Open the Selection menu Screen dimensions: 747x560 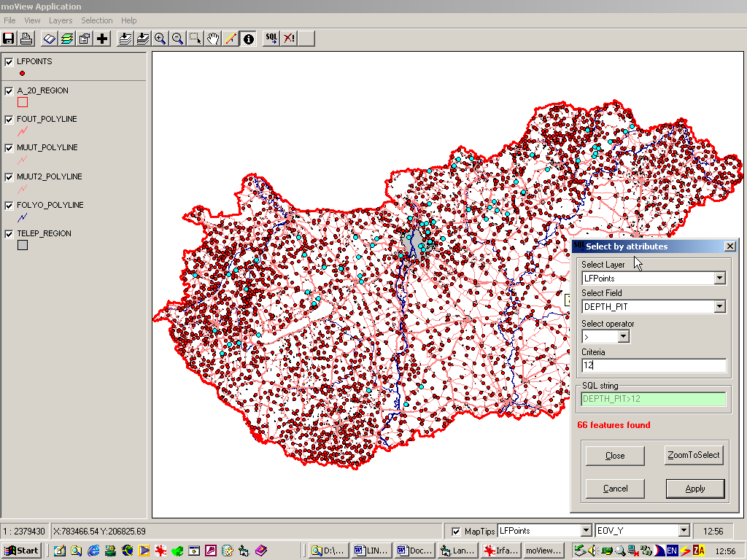tap(97, 20)
